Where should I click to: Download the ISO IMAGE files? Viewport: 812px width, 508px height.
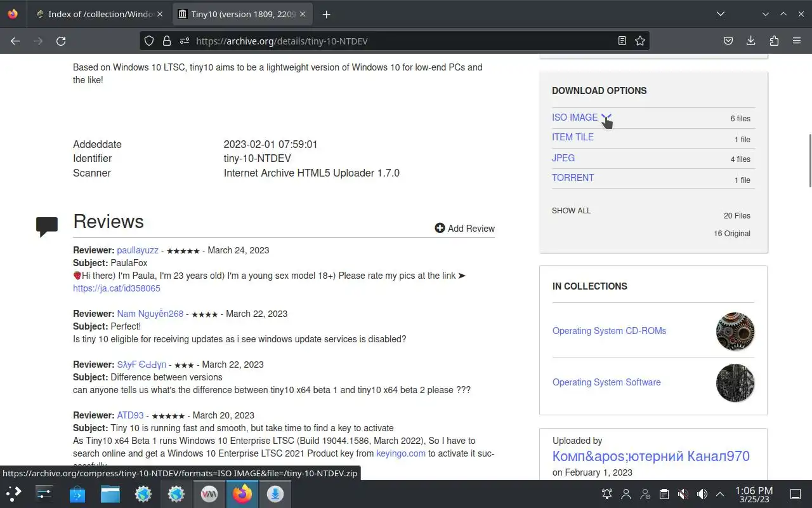click(575, 117)
